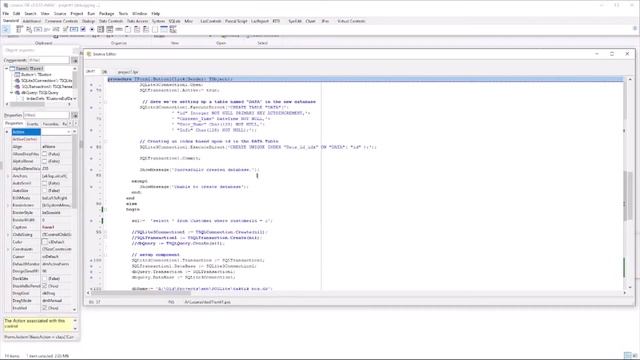Pick the TMainMenu component from the palette
The width and height of the screenshot is (640, 360).
pos(20,29)
